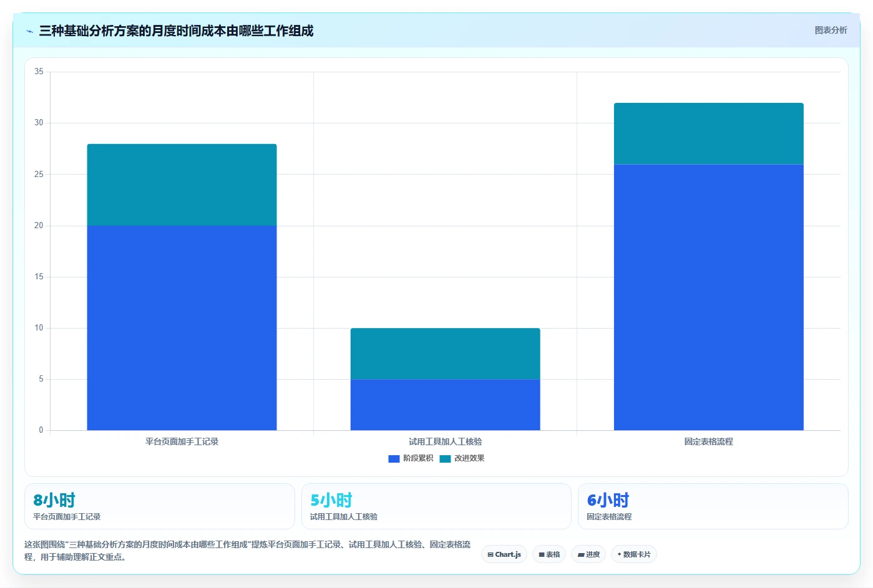Click the 进度 tag chip
Screen dimensions: 873x588
(x=588, y=554)
